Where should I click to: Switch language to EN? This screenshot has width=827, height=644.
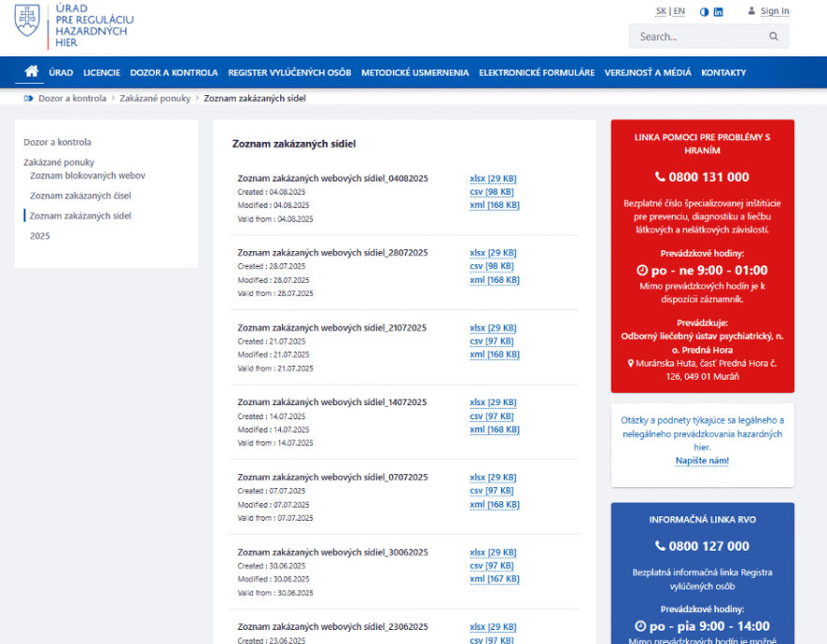click(x=679, y=11)
